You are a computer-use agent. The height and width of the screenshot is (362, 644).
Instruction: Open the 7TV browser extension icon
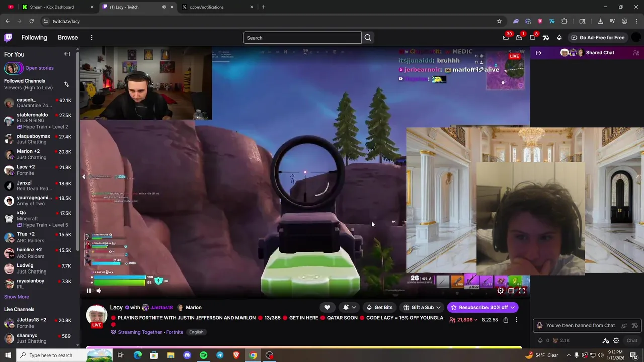pyautogui.click(x=552, y=21)
